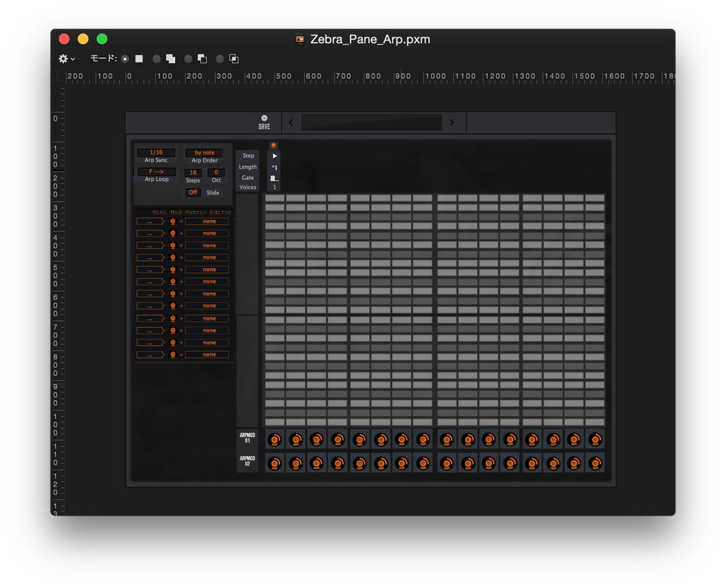
Task: Click the intersect-selection squares icon
Action: pyautogui.click(x=234, y=59)
